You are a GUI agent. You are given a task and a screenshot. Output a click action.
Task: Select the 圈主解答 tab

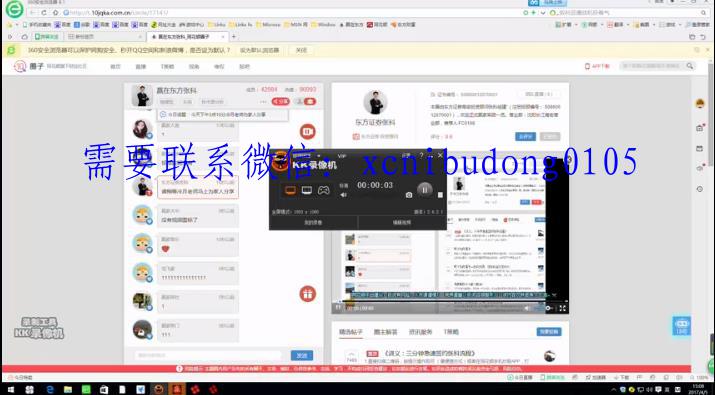point(385,332)
